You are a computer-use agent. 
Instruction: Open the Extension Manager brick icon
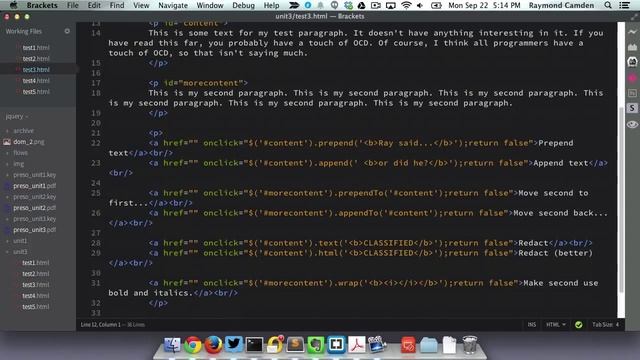pos(632,47)
